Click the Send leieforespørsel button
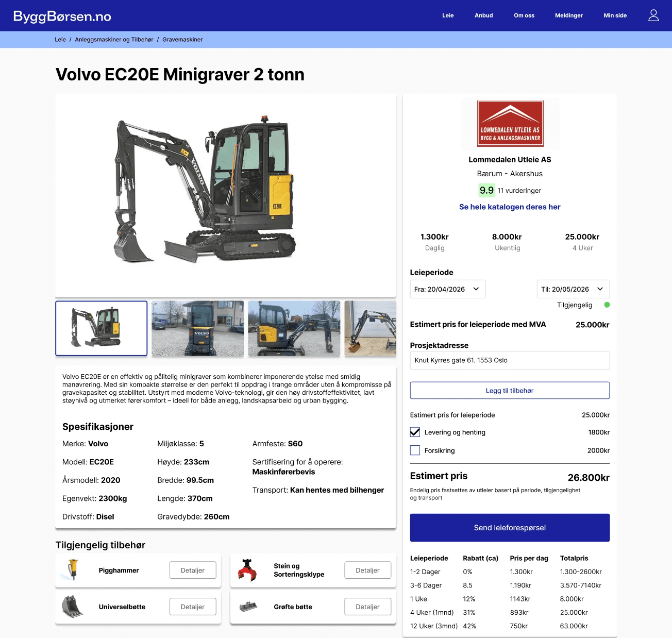 [x=510, y=528]
